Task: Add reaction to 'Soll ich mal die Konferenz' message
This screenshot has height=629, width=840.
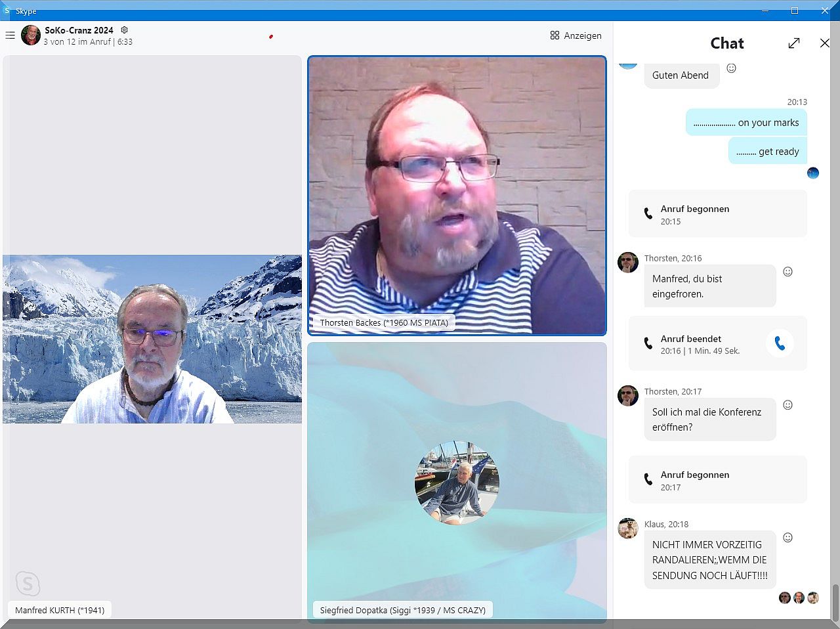Action: pyautogui.click(x=787, y=405)
